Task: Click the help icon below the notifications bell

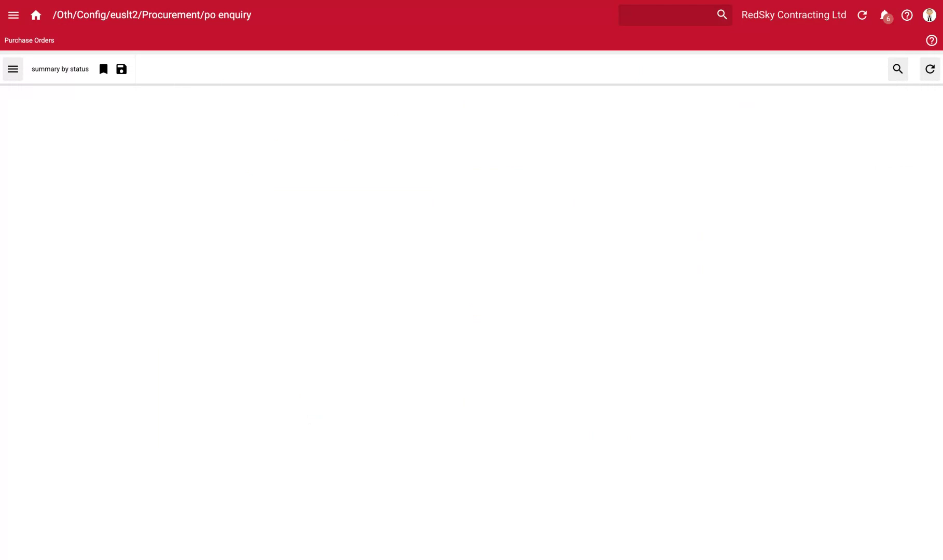Action: [x=931, y=40]
